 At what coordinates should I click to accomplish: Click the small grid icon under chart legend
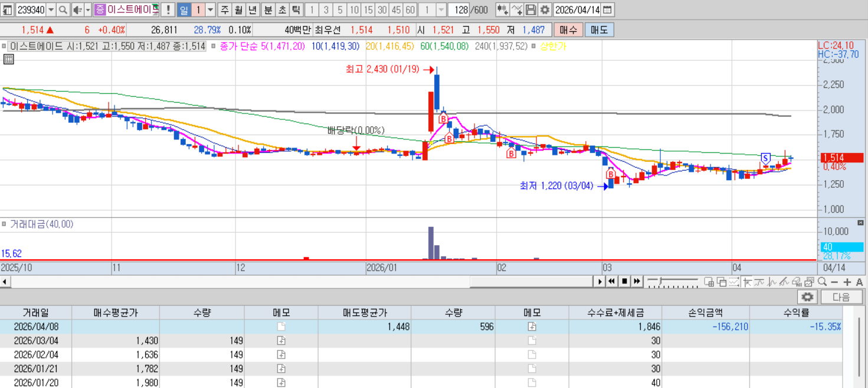pos(9,58)
